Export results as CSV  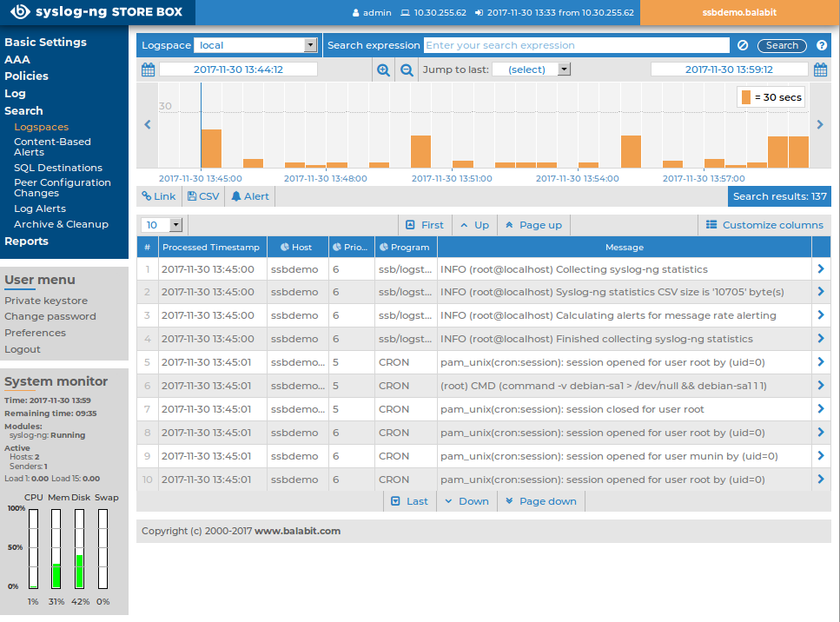[x=203, y=196]
